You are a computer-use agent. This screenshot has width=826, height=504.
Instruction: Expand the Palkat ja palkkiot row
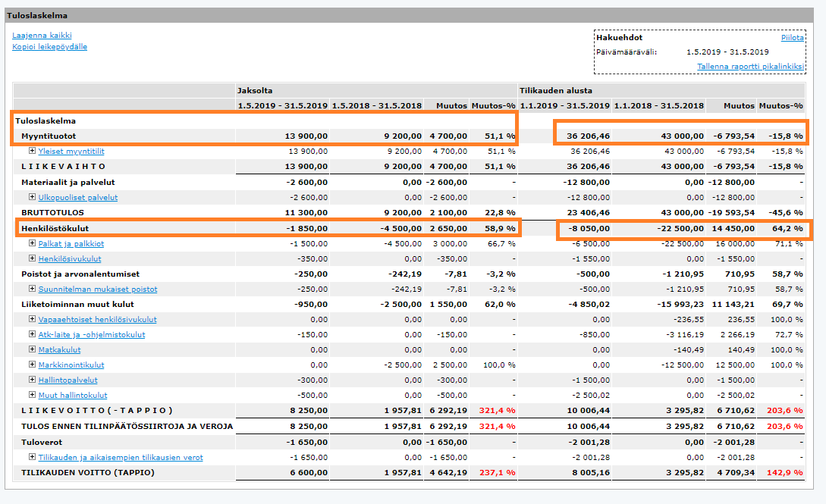coord(32,243)
